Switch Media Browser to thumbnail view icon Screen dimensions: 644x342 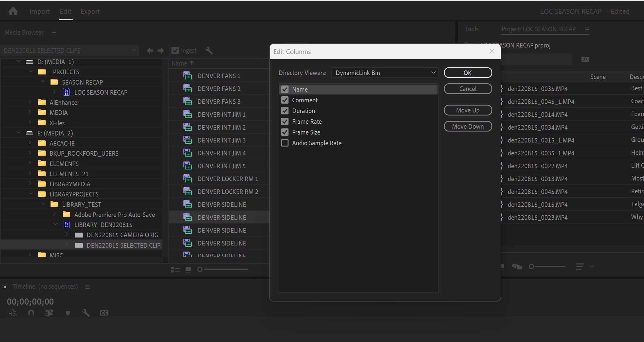[x=188, y=269]
